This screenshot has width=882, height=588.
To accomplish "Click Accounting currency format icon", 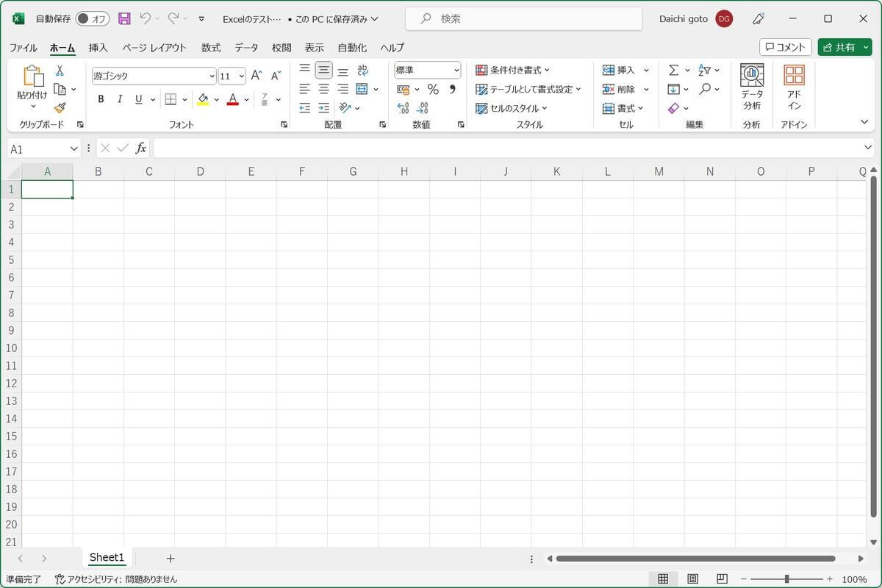I will click(403, 89).
